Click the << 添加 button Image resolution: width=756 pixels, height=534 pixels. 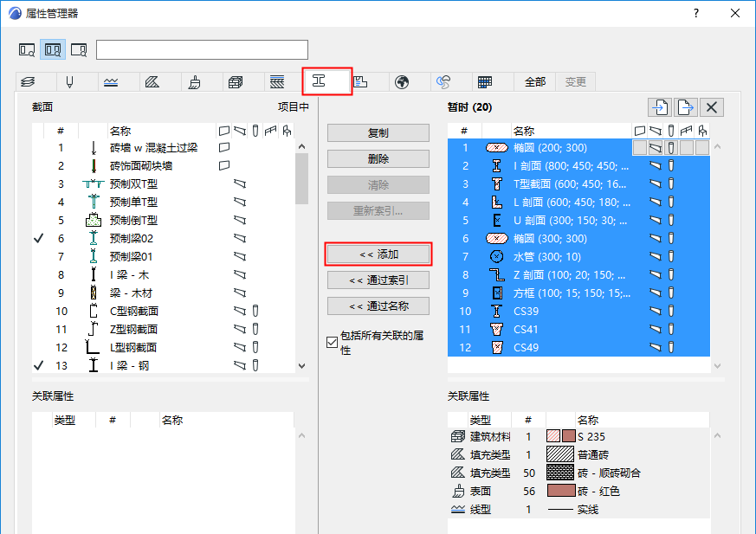tap(378, 254)
